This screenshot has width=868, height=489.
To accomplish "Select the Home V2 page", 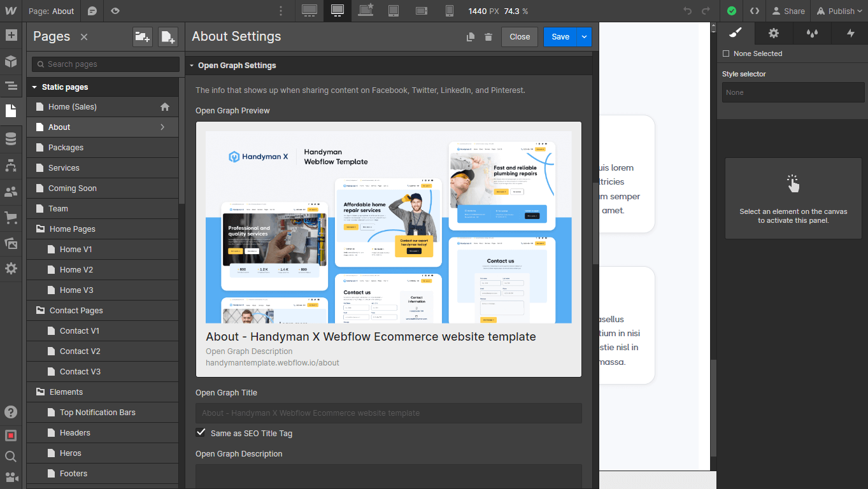I will point(103,270).
